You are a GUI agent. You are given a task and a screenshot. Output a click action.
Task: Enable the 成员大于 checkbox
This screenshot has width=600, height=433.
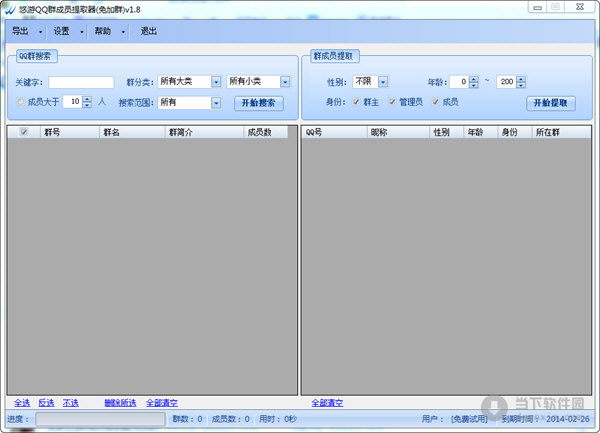pyautogui.click(x=21, y=101)
